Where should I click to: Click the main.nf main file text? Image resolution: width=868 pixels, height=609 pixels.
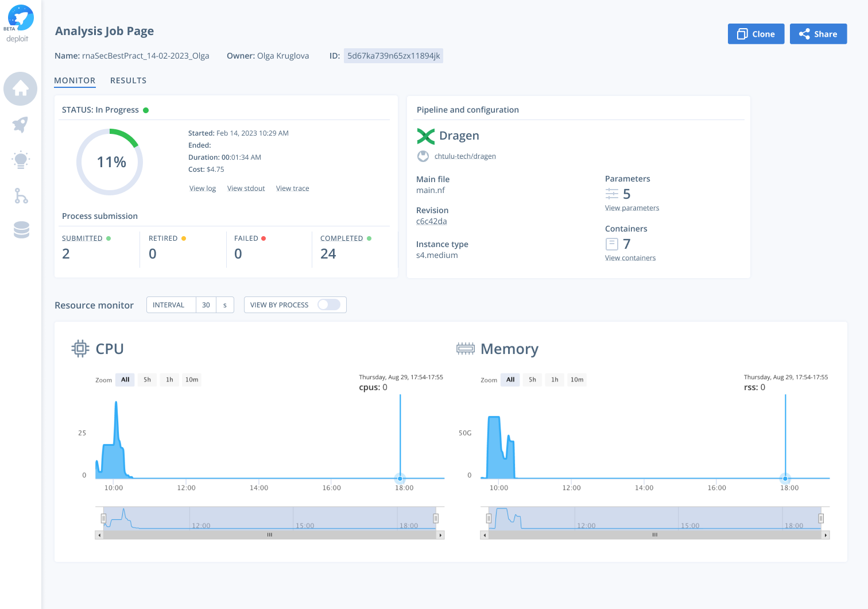pos(431,190)
